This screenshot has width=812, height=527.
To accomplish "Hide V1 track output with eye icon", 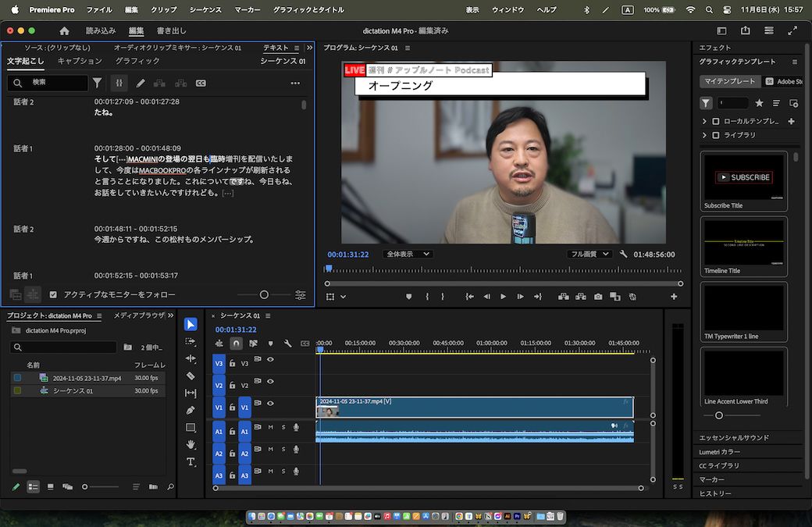I will (270, 404).
